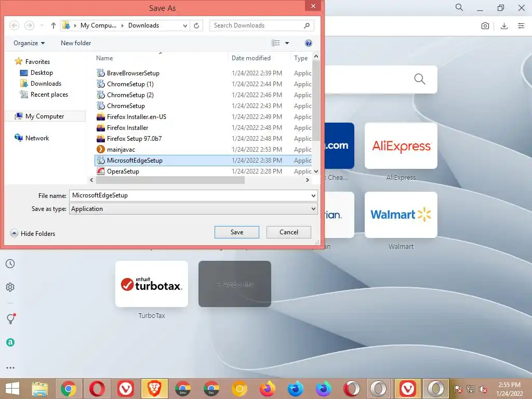Open the browser downloads icon
The image size is (532, 399).
click(504, 26)
